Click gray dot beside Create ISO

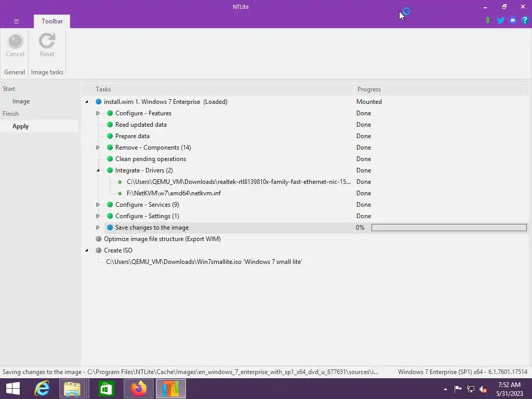click(98, 250)
